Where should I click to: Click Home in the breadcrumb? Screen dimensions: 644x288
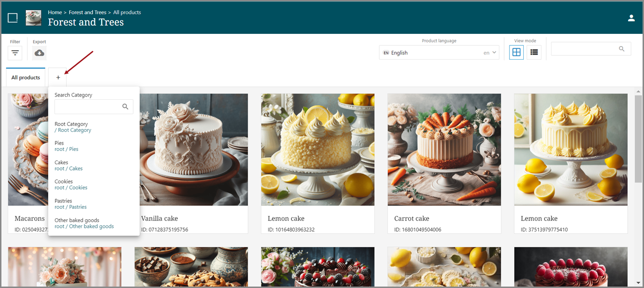pyautogui.click(x=55, y=12)
